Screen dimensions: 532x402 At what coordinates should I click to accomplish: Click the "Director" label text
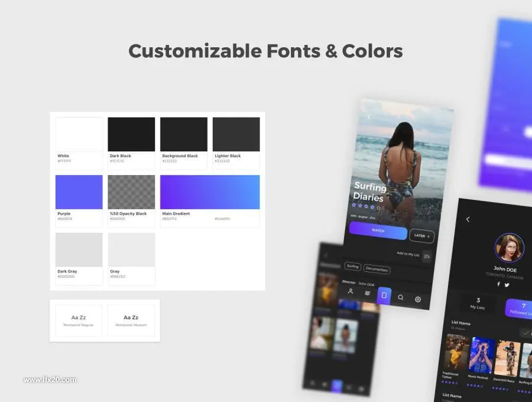click(349, 282)
